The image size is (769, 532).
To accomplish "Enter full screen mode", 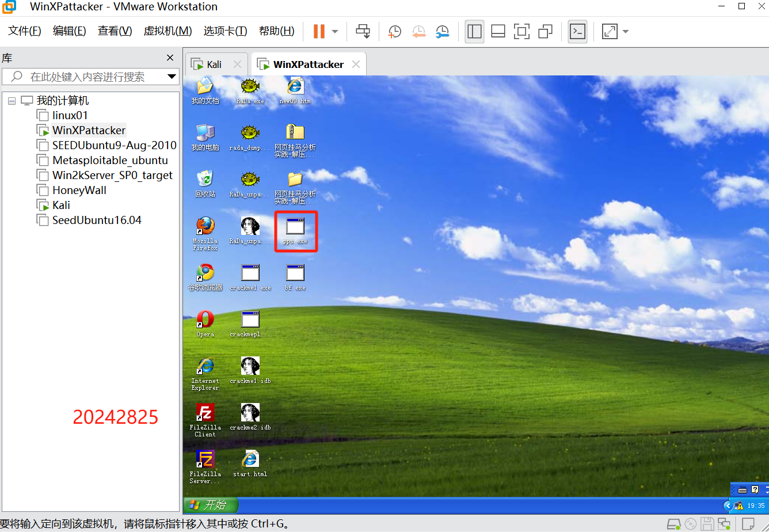I will 521,32.
